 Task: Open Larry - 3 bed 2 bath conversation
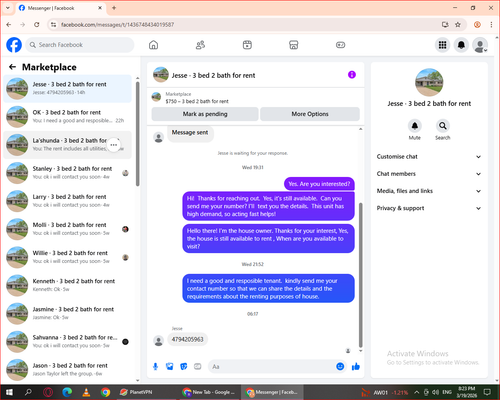point(68,201)
